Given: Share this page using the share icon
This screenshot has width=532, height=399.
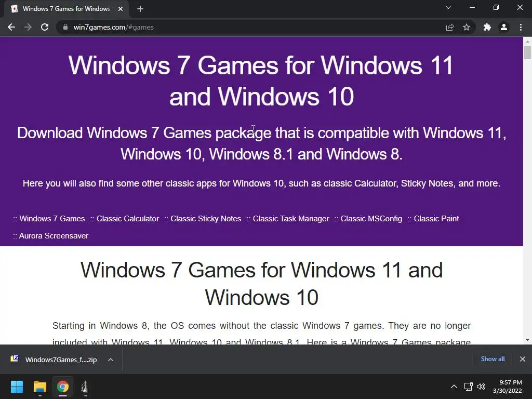Looking at the screenshot, I should click(450, 27).
